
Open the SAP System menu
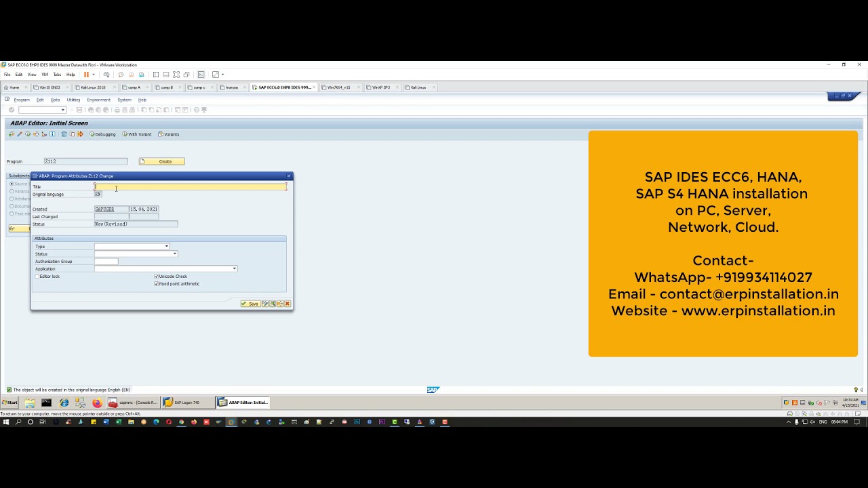(124, 100)
